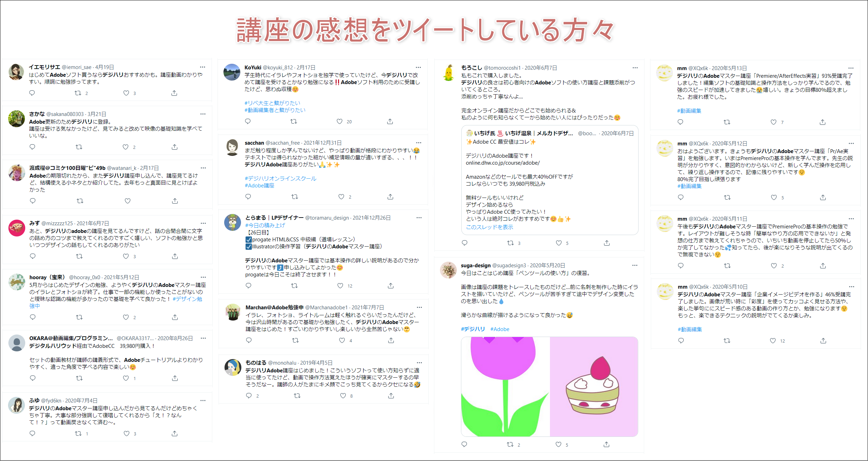Retweet the KoYuki tweet
This screenshot has height=461, width=868.
[294, 121]
